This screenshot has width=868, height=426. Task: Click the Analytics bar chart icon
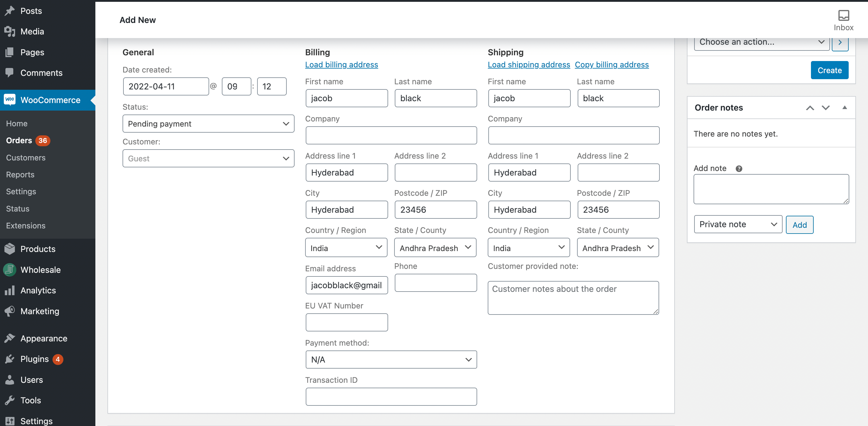click(10, 290)
